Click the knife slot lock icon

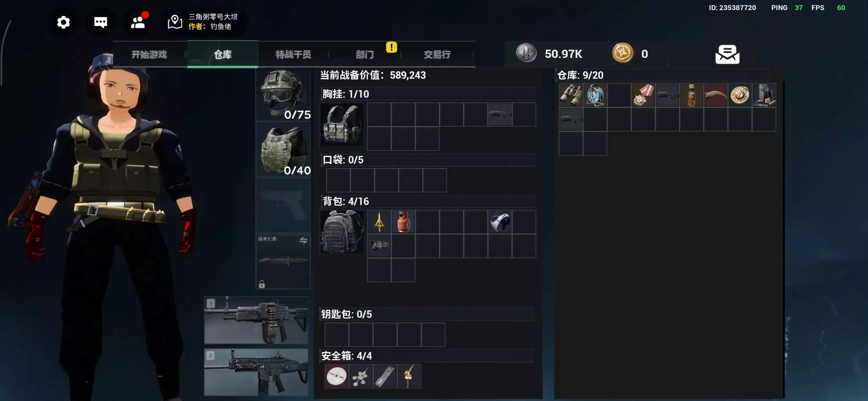point(262,284)
